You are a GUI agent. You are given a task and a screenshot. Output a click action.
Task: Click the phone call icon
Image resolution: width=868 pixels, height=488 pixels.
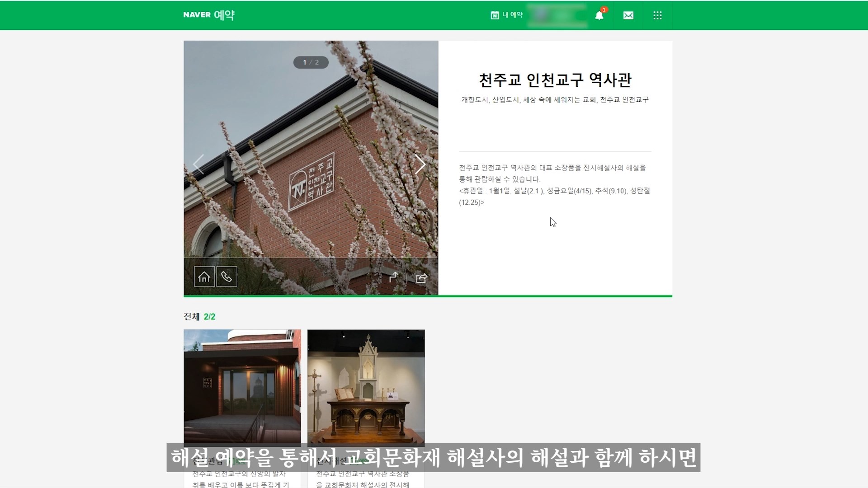(x=226, y=277)
